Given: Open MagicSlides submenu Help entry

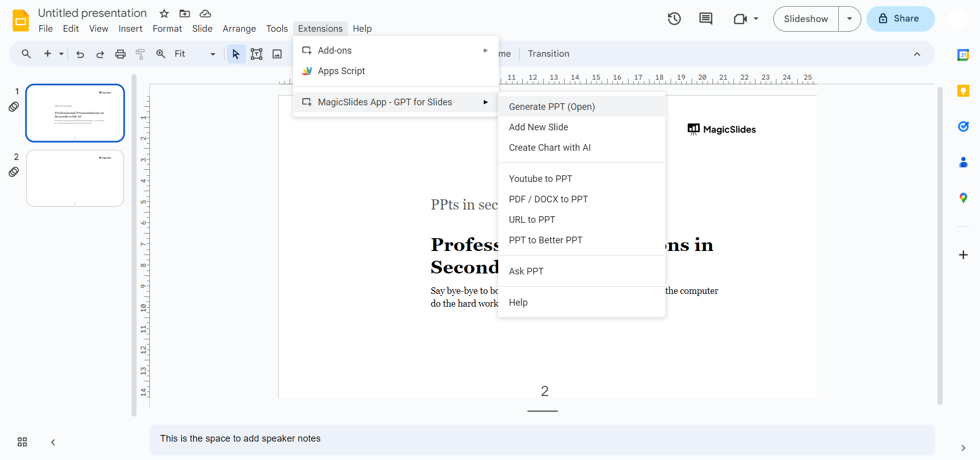Looking at the screenshot, I should tap(582, 302).
